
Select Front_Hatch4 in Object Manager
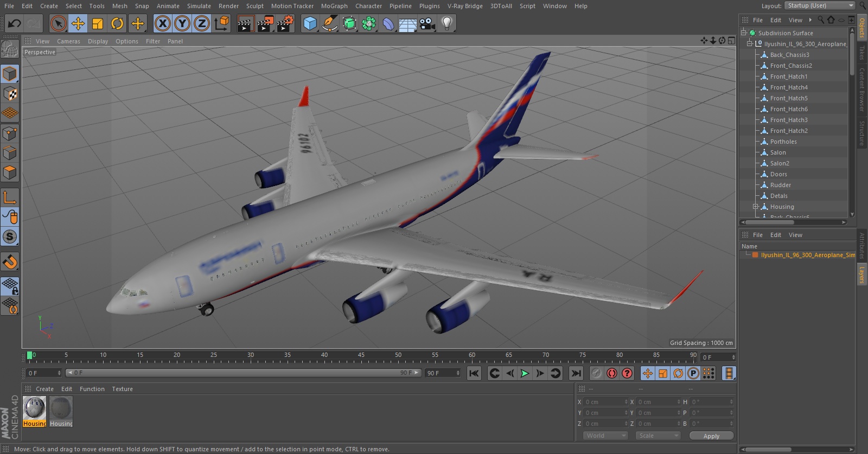tap(789, 87)
